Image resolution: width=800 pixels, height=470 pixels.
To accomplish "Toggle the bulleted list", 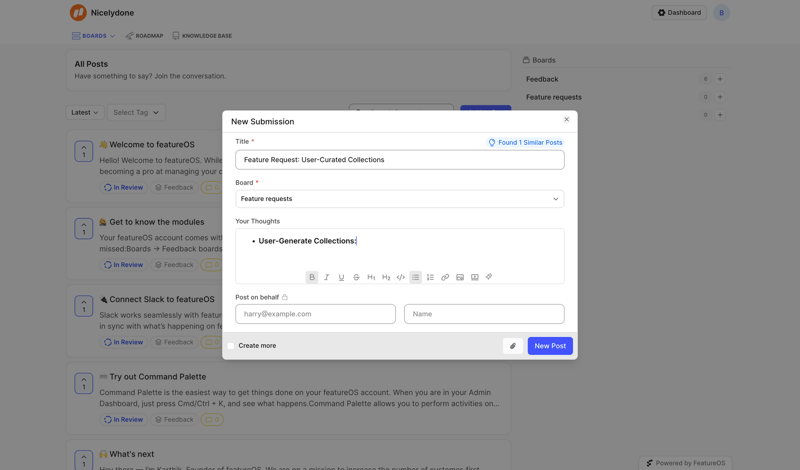I will point(415,277).
